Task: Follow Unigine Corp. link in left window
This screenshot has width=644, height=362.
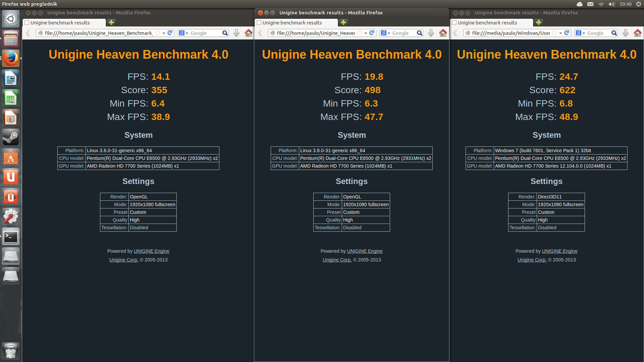Action: (x=124, y=260)
